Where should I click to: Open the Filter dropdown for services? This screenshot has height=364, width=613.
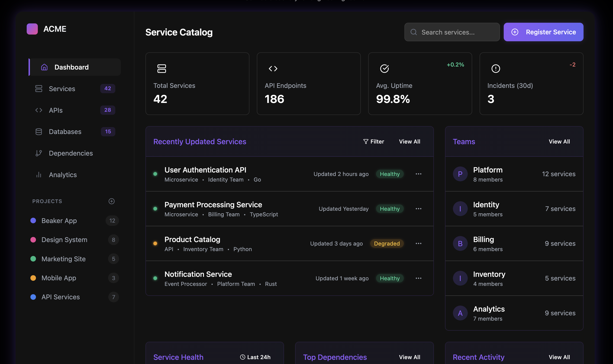pyautogui.click(x=374, y=141)
